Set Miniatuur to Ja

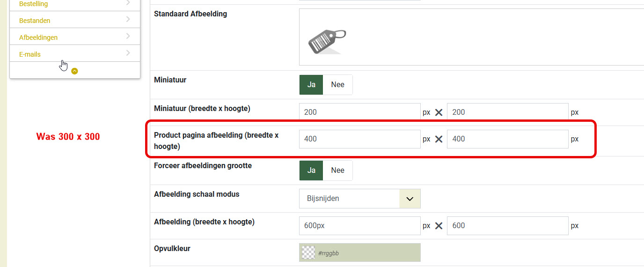pos(311,85)
